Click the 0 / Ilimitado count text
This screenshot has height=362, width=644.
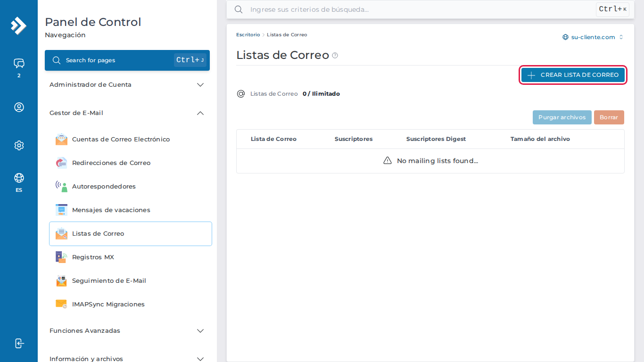pyautogui.click(x=321, y=94)
